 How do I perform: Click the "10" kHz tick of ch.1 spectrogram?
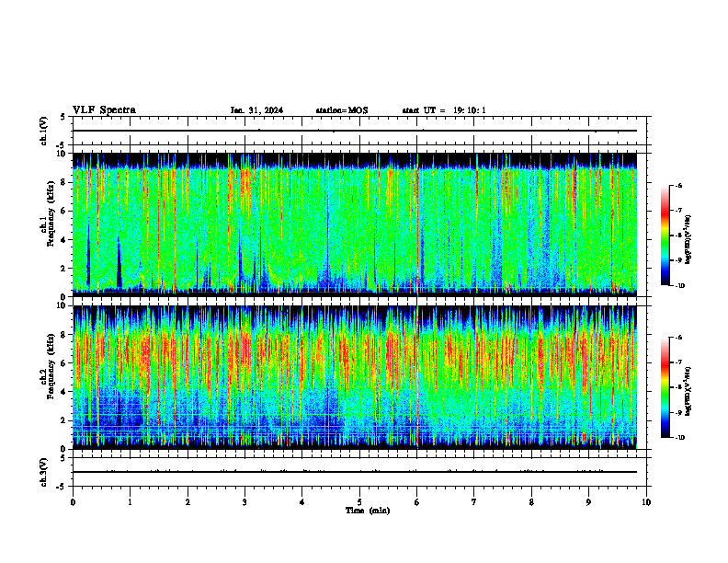point(62,154)
